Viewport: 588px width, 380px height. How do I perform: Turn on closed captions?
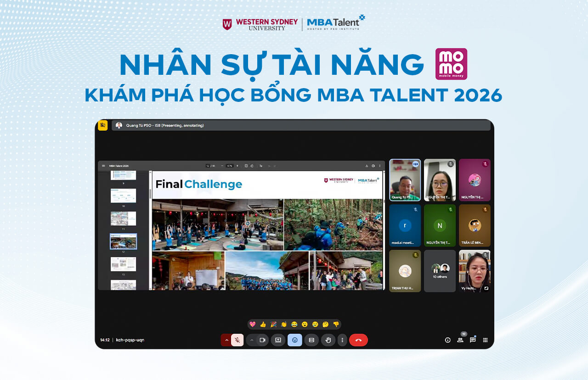(x=312, y=340)
